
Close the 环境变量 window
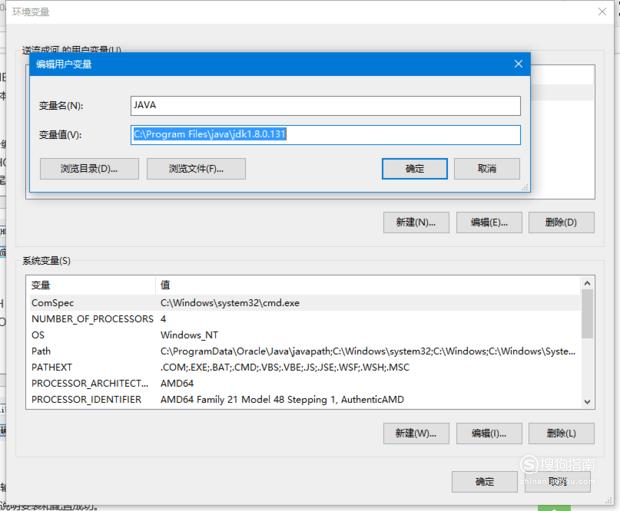602,12
